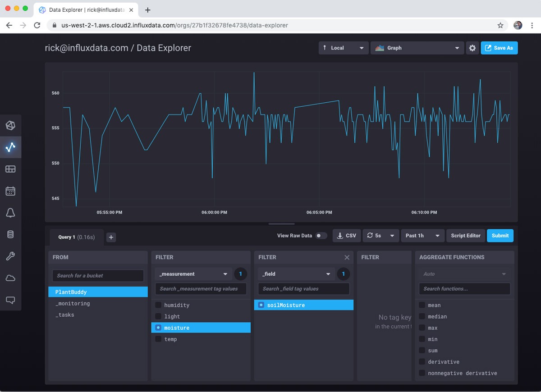
Task: Expand the Past 1h time range dropdown
Action: [422, 236]
